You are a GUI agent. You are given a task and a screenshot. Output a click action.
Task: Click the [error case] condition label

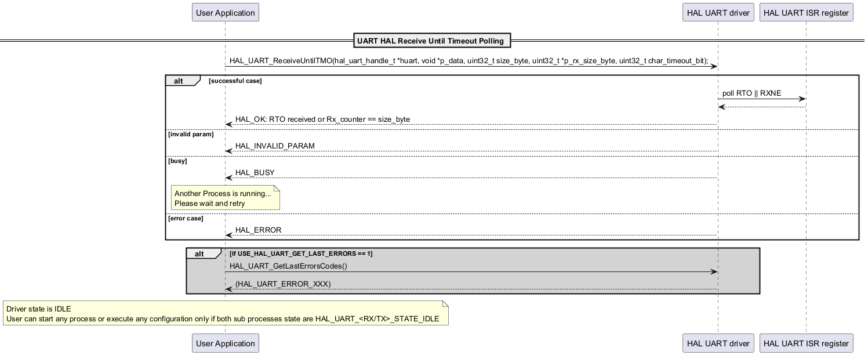[186, 218]
